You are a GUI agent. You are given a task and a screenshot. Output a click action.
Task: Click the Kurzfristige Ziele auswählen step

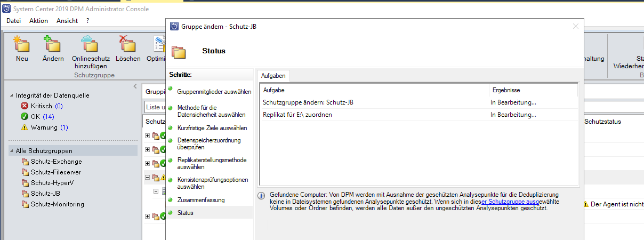(x=212, y=128)
